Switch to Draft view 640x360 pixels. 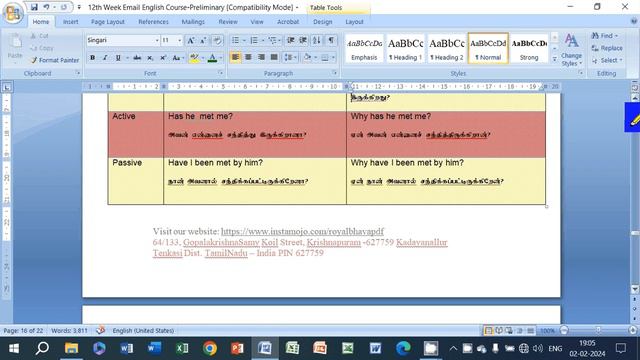[x=530, y=330]
